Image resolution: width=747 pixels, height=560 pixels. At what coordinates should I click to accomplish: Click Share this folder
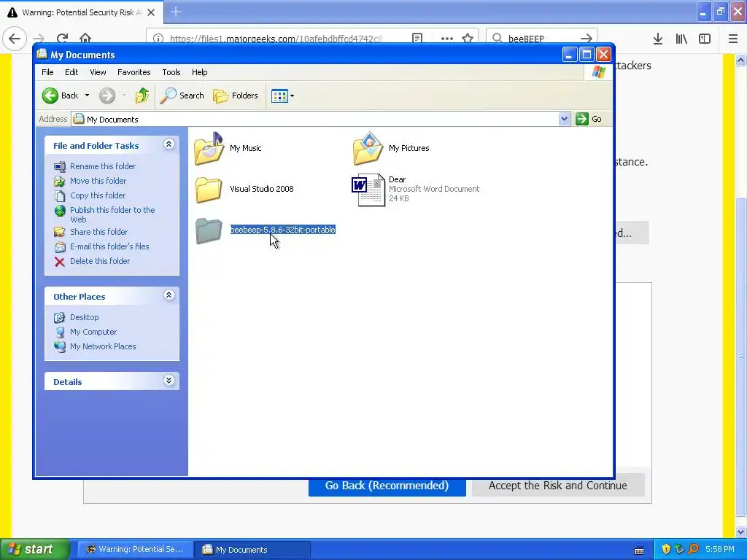pyautogui.click(x=98, y=232)
